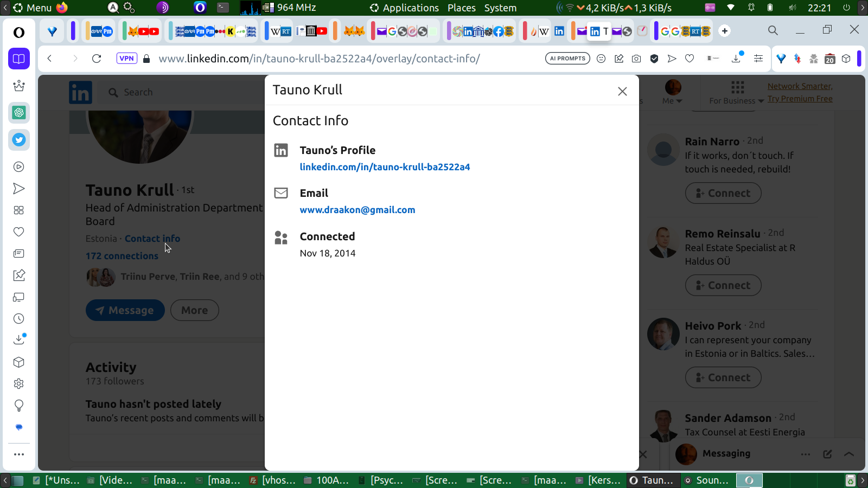Open Tauno's LinkedIn profile link
This screenshot has width=868, height=488.
pos(385,167)
